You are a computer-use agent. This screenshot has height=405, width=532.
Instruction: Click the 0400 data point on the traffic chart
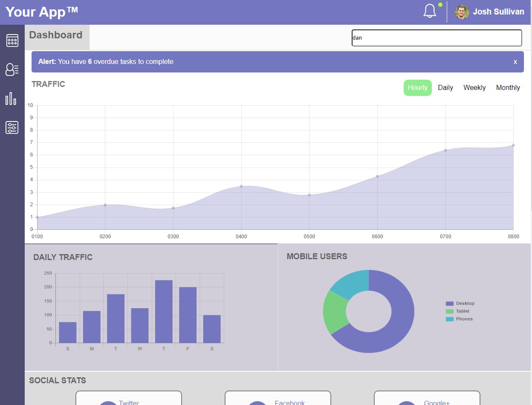coord(241,186)
